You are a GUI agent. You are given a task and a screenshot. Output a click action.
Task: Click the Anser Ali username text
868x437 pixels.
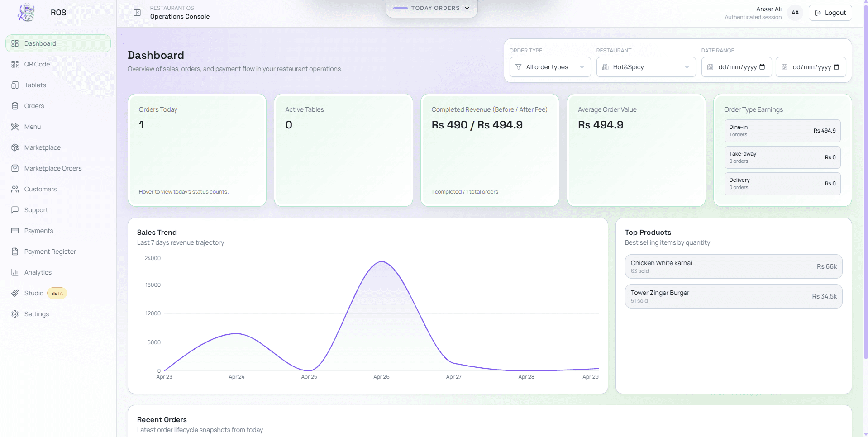tap(768, 9)
